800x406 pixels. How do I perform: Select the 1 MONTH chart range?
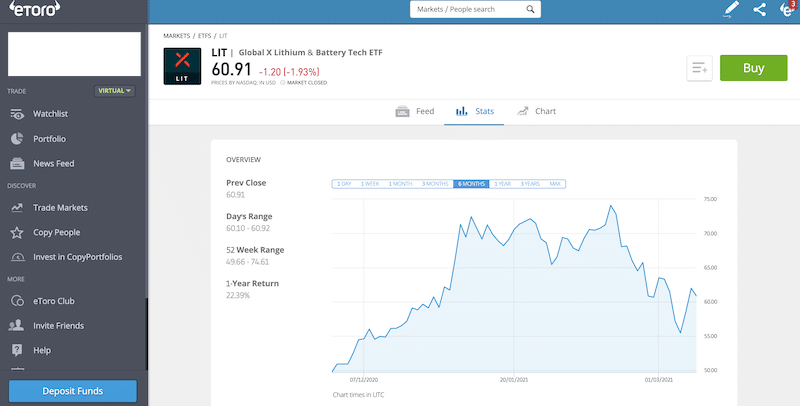pos(400,184)
